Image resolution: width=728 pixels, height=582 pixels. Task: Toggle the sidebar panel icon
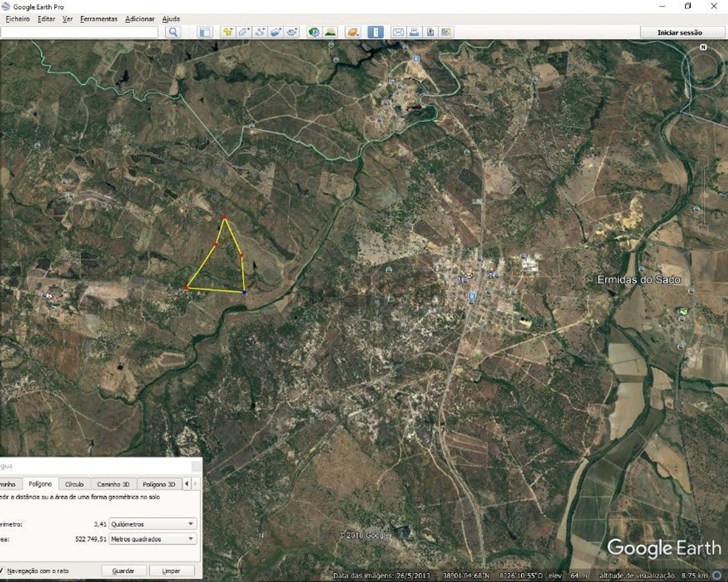pyautogui.click(x=205, y=32)
